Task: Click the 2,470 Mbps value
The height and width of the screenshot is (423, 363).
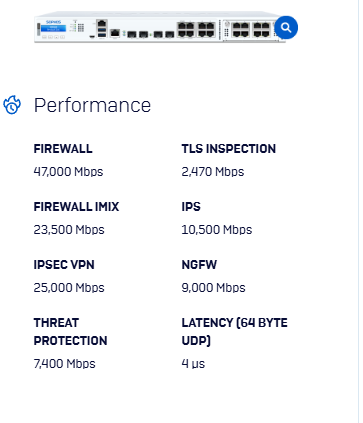Action: (x=213, y=172)
